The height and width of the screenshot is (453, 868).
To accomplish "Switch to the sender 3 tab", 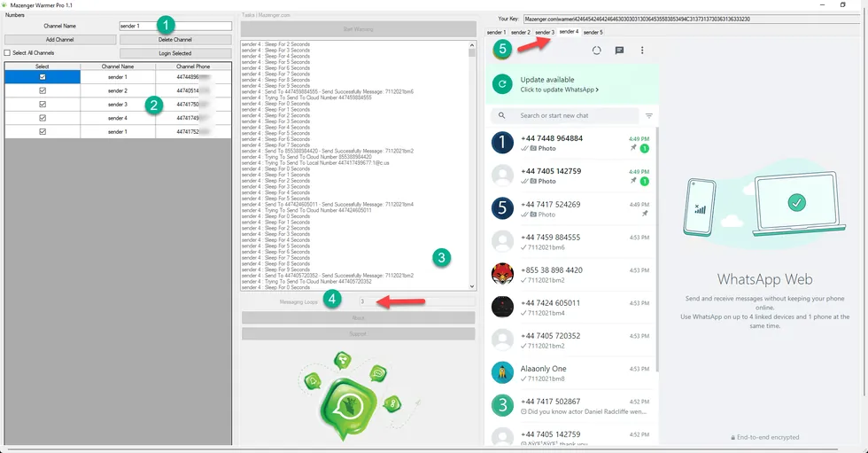I will 545,33.
